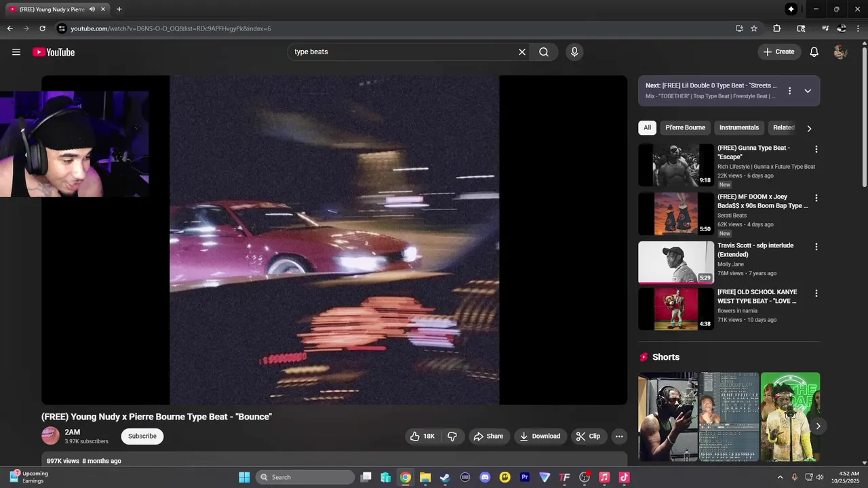Subscribe to the 2AM channel

[x=142, y=436]
